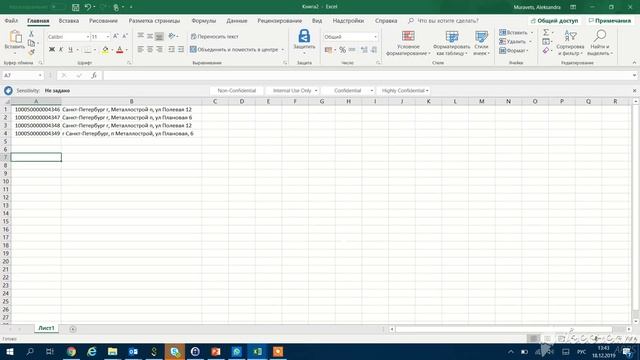Screen dimensions: 640x360
Task: Apply percent style format
Action: pyautogui.click(x=342, y=50)
